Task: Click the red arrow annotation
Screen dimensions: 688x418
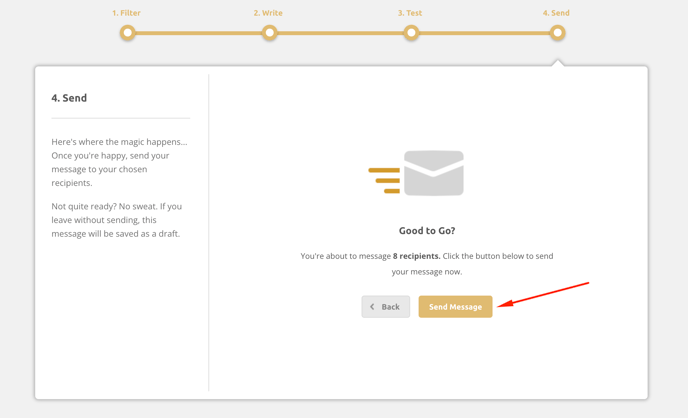Action: (544, 294)
